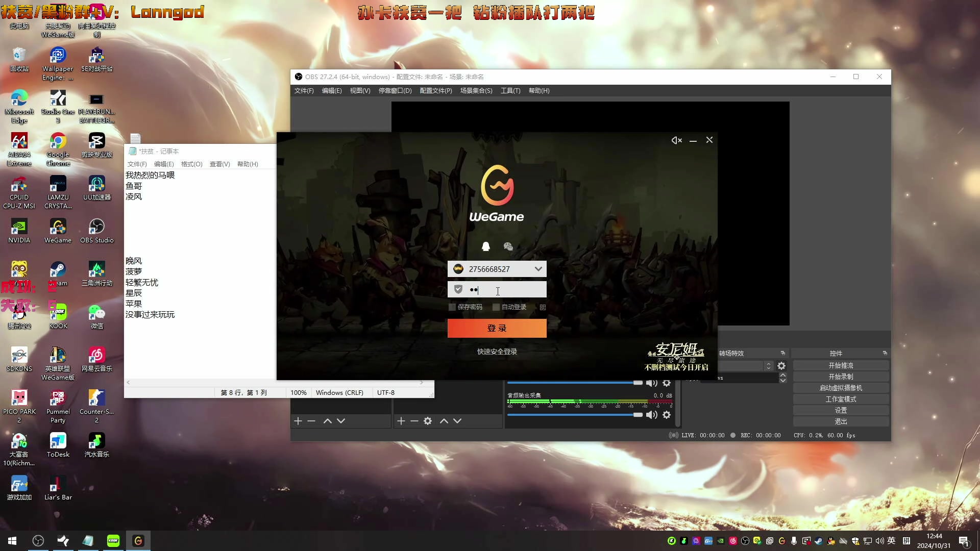This screenshot has height=551, width=980.
Task: Open OBS 文件(F) menu
Action: pos(304,91)
